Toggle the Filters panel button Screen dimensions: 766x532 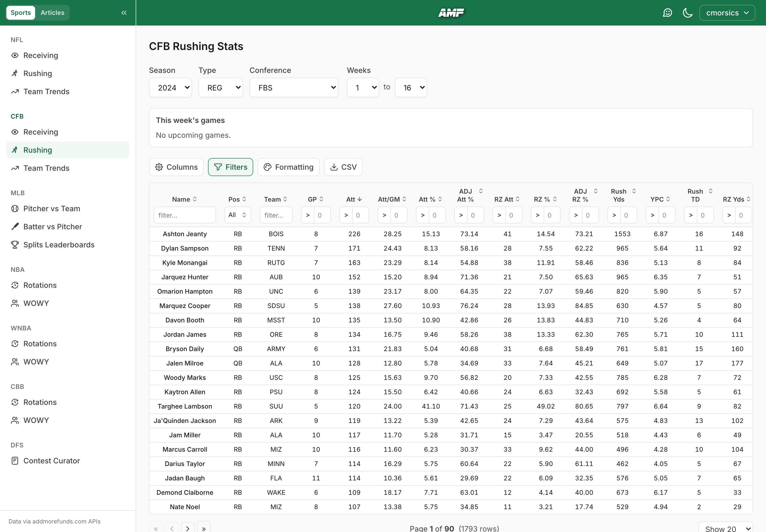(x=230, y=167)
